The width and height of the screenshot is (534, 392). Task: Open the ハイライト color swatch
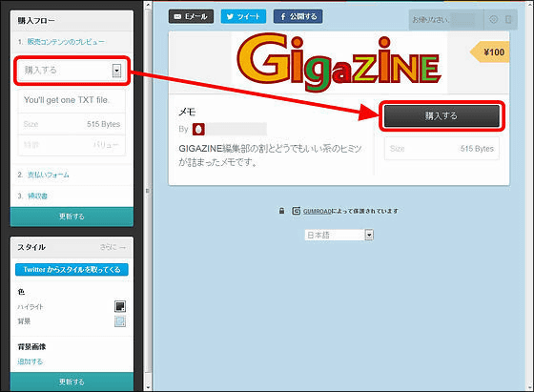120,306
